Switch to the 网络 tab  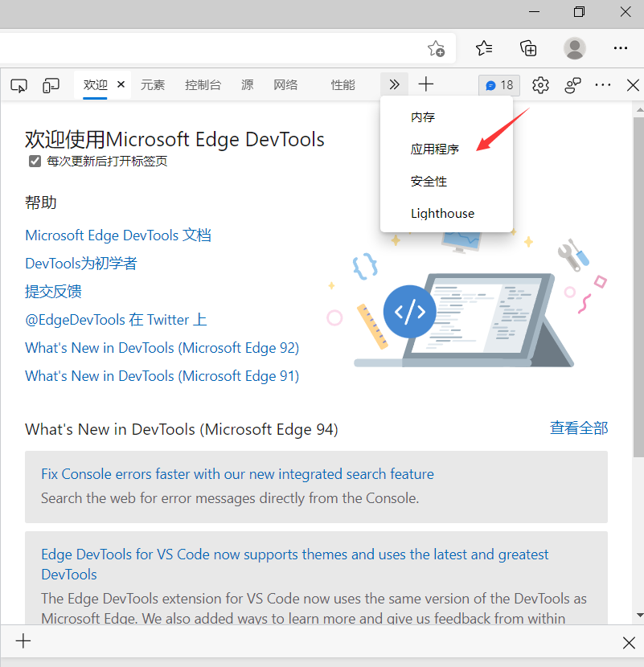tap(285, 85)
